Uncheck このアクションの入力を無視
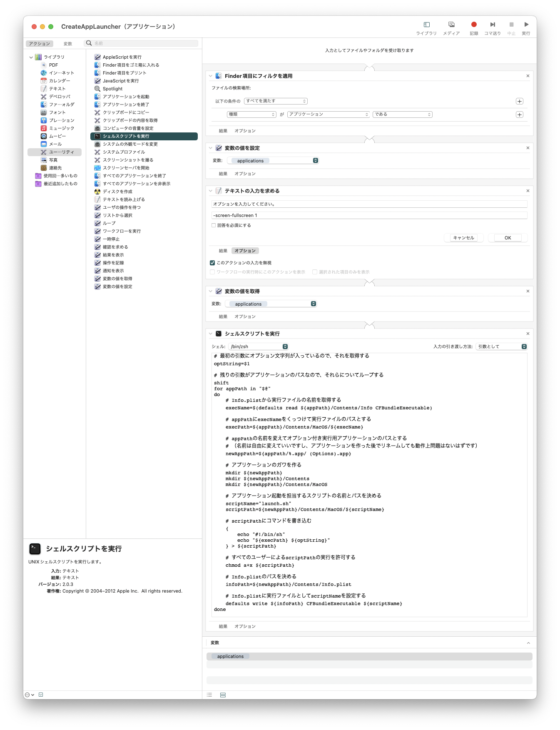 pyautogui.click(x=212, y=263)
